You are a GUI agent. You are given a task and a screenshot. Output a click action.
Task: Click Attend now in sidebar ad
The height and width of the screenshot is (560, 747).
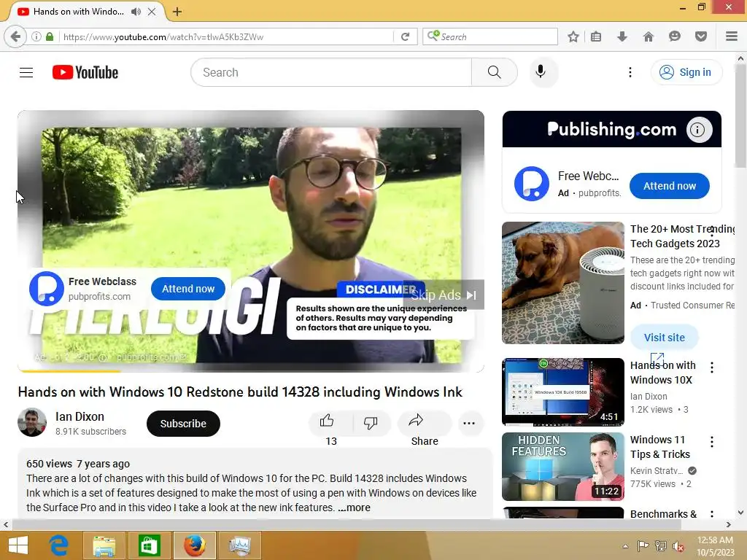pyautogui.click(x=670, y=186)
